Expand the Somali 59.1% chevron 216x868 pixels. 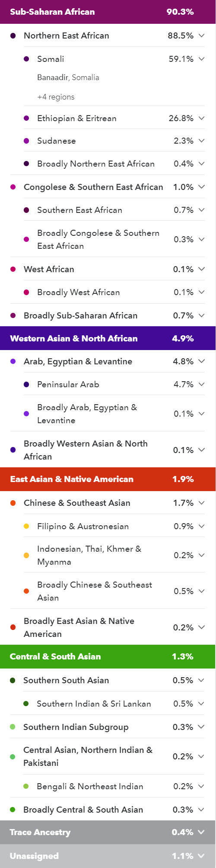click(x=201, y=59)
